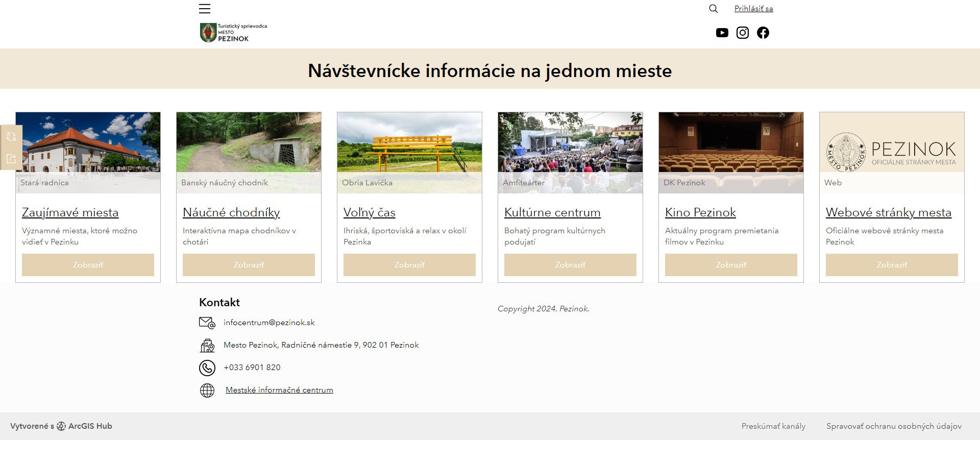Open the Voľný čas heading link
This screenshot has width=980, height=465.
[x=370, y=212]
